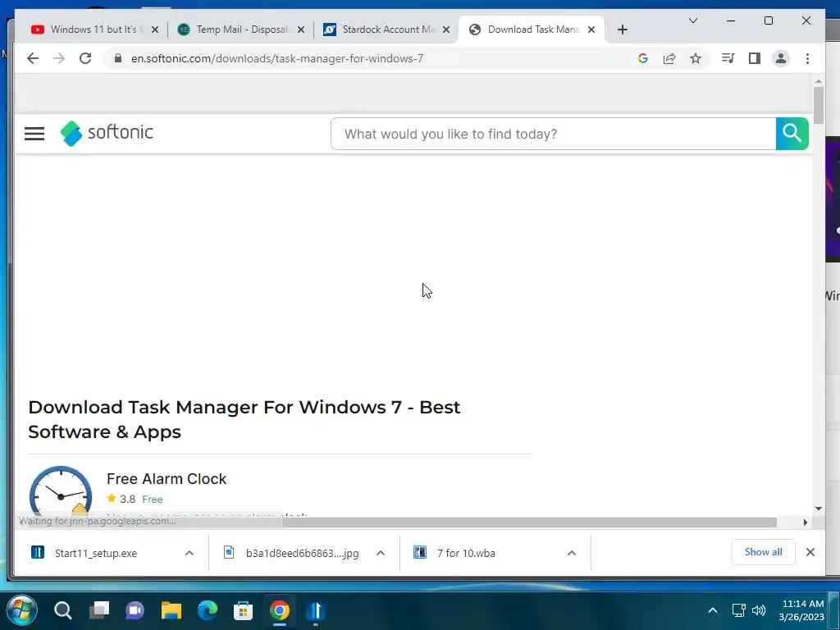Launch Microsoft Edge from taskbar
The height and width of the screenshot is (630, 840).
(x=208, y=610)
